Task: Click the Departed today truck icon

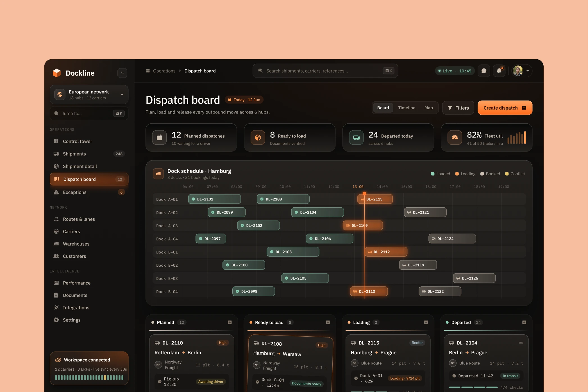Action: (x=356, y=138)
